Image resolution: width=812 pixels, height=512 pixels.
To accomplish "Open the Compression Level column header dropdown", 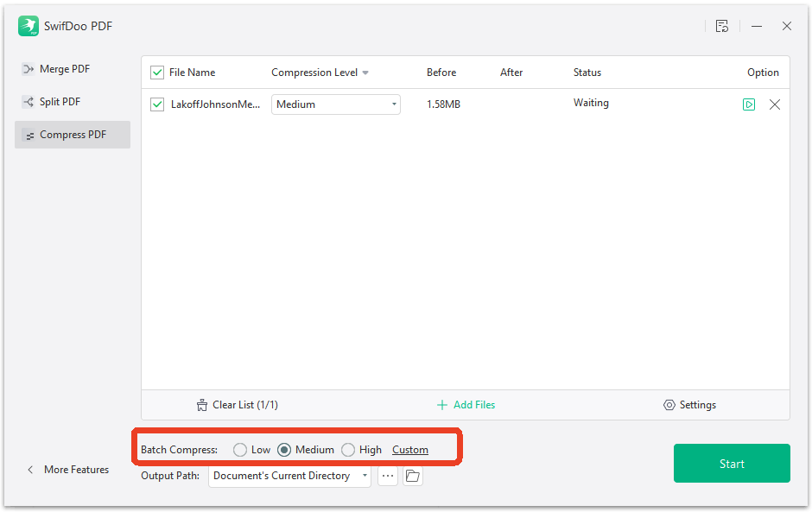I will tap(365, 73).
